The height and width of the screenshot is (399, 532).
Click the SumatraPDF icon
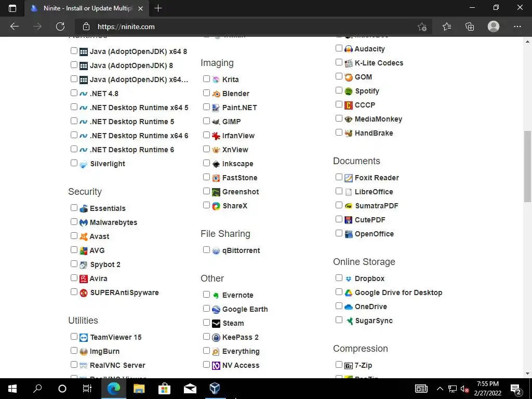[x=349, y=206]
